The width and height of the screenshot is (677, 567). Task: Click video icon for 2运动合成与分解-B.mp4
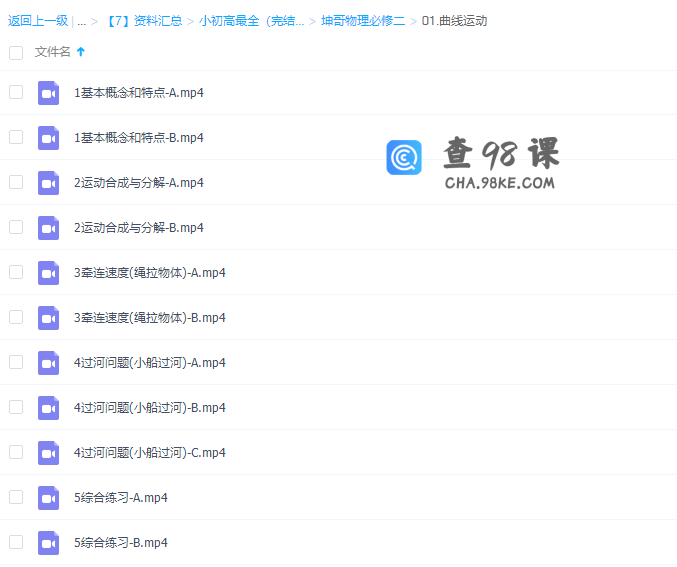click(x=48, y=228)
